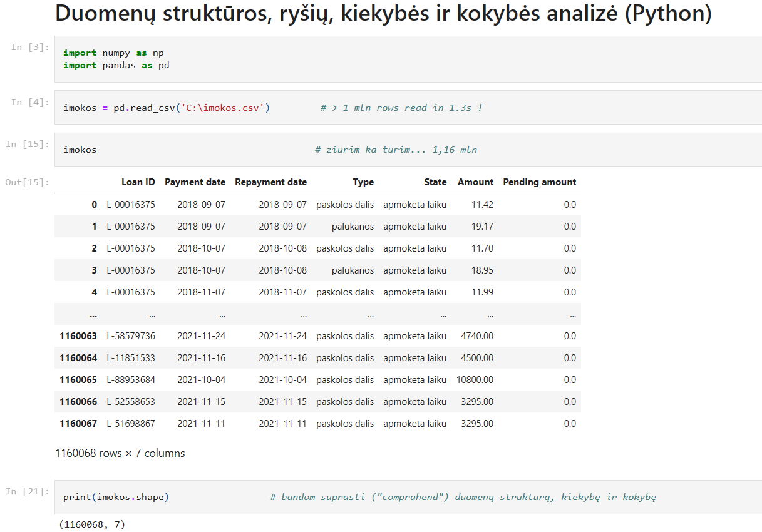The width and height of the screenshot is (762, 532).
Task: Click the Repayment date column header
Action: coord(270,182)
